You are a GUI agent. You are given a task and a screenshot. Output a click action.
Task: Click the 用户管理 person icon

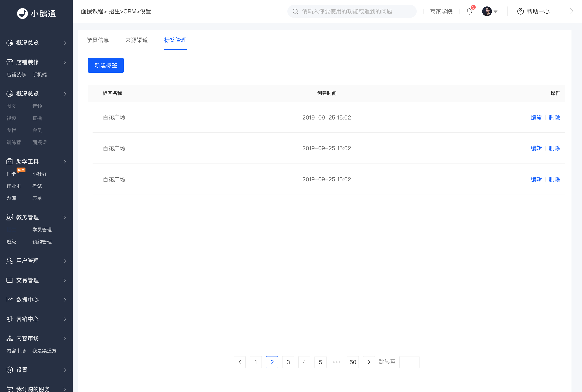9,261
